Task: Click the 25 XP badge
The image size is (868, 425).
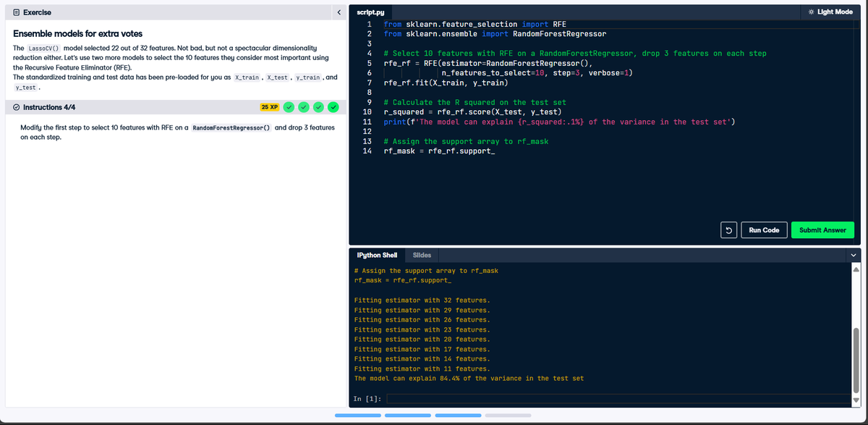Action: pos(270,107)
